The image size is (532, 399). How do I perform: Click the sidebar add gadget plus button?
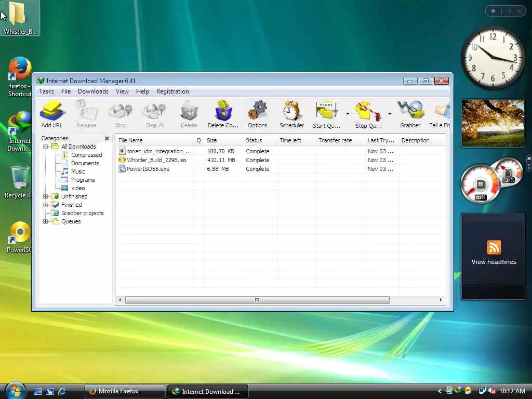pyautogui.click(x=493, y=11)
